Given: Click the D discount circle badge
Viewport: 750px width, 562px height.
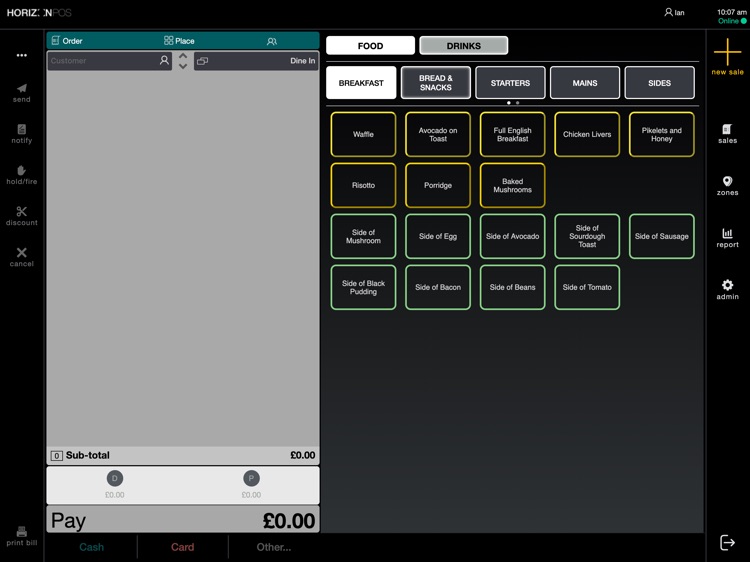Looking at the screenshot, I should (x=114, y=478).
